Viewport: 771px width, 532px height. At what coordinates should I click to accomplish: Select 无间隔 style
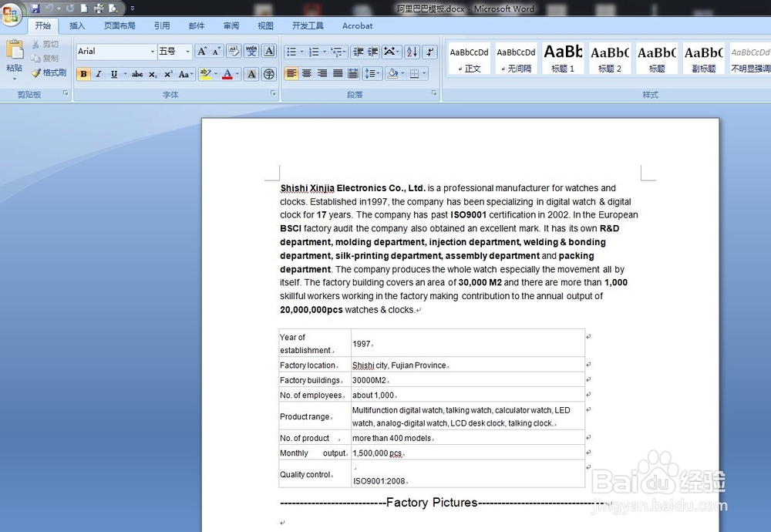tap(517, 58)
